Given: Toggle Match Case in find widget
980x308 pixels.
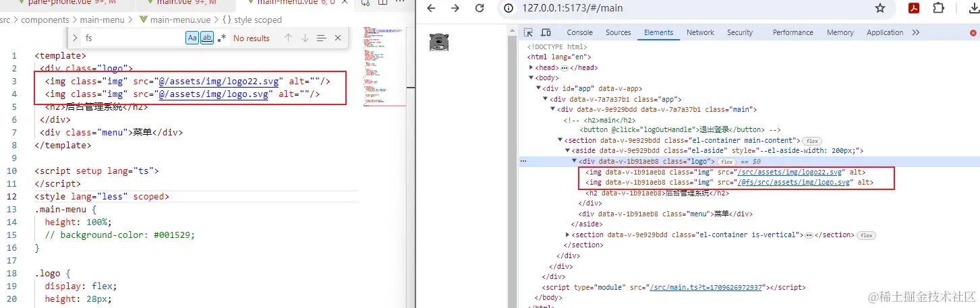Looking at the screenshot, I should [x=192, y=38].
